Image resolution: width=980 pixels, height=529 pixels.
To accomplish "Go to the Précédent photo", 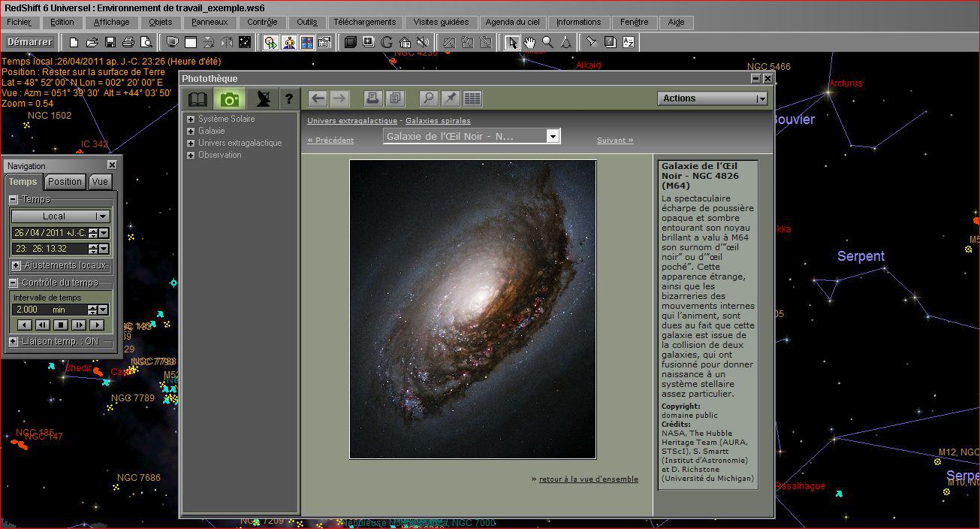I will (330, 141).
